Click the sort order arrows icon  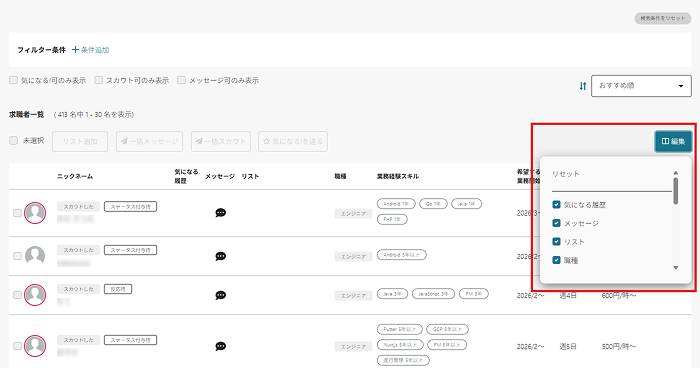coord(583,86)
